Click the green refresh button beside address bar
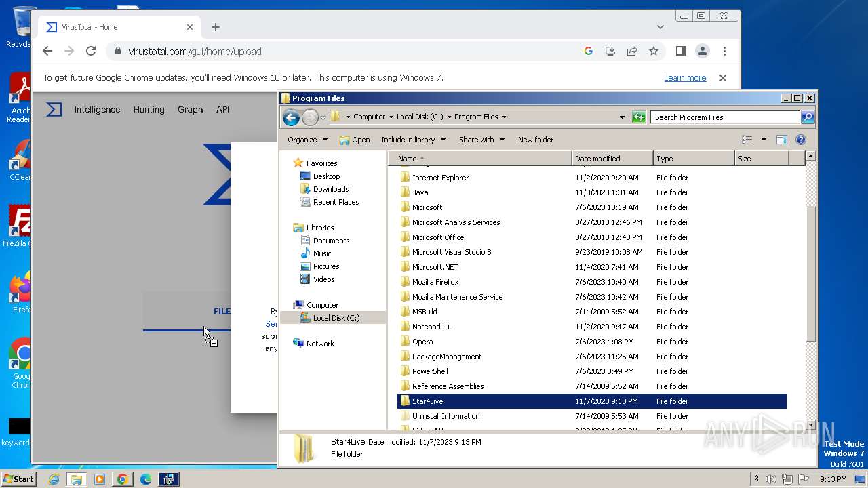Image resolution: width=868 pixels, height=488 pixels. tap(639, 117)
